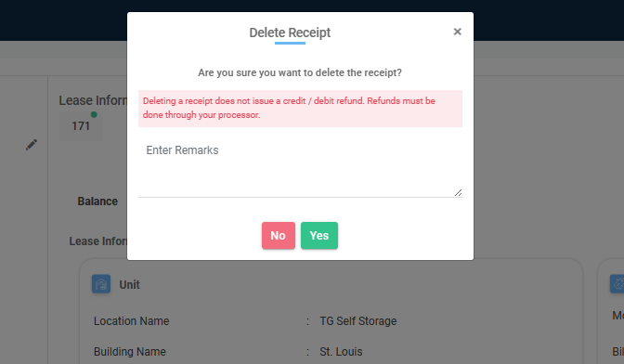Click the Unit card heading
This screenshot has height=364, width=624.
pyautogui.click(x=129, y=284)
